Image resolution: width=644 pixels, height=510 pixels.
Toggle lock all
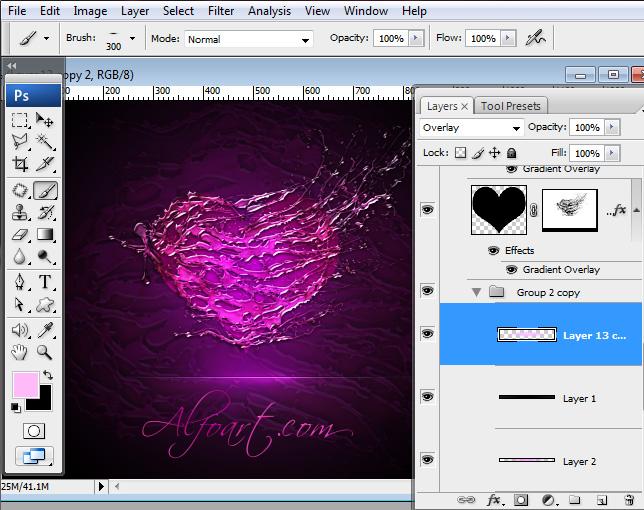[x=511, y=153]
